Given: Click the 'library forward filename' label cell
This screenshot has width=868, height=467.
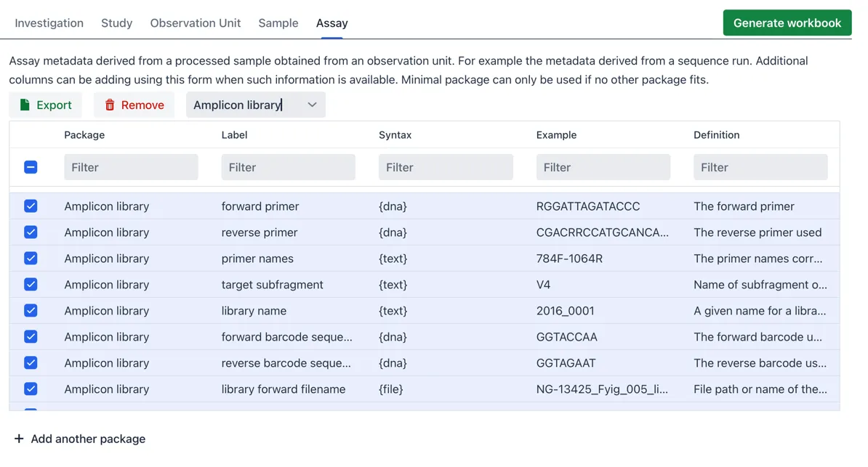Looking at the screenshot, I should [x=284, y=389].
